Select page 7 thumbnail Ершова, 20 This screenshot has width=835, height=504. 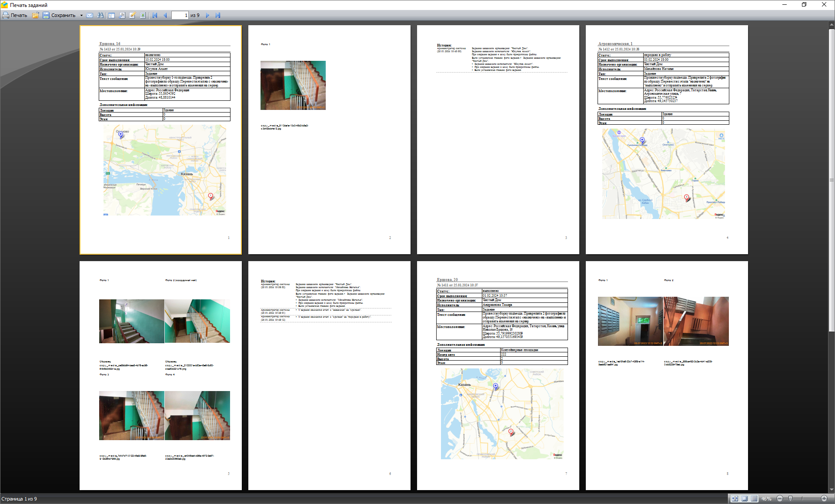(498, 375)
